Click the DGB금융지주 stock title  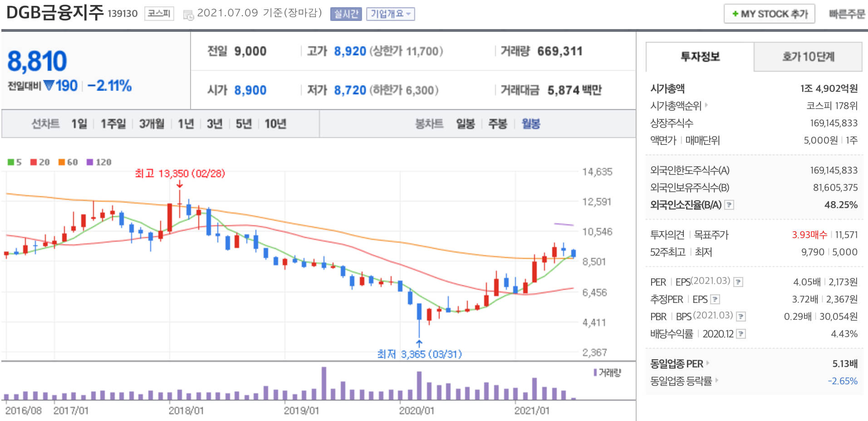point(55,13)
